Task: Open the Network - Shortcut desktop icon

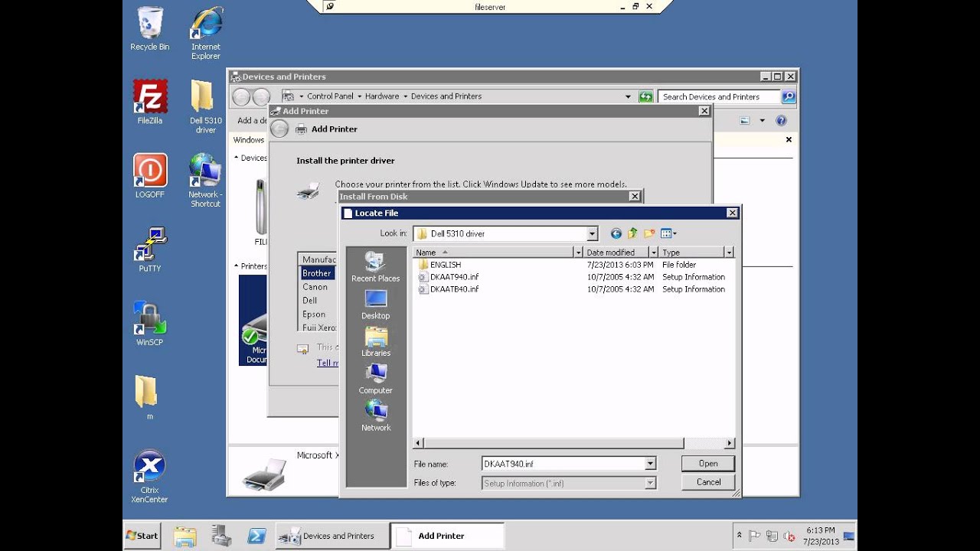Action: click(205, 181)
